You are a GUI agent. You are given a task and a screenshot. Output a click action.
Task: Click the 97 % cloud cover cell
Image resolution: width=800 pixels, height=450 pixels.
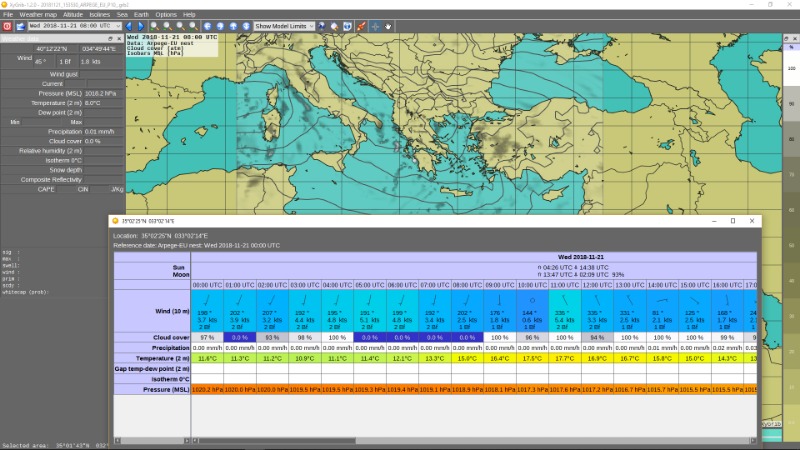pos(207,337)
